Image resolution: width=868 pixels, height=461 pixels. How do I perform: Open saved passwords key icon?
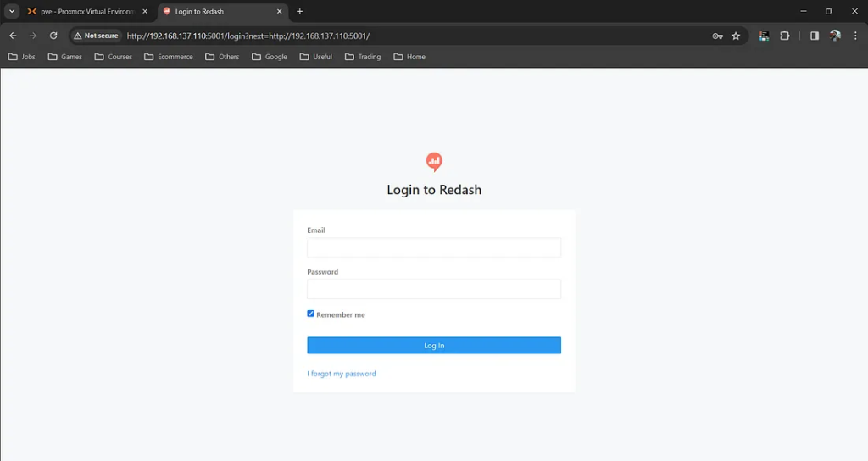tap(717, 36)
